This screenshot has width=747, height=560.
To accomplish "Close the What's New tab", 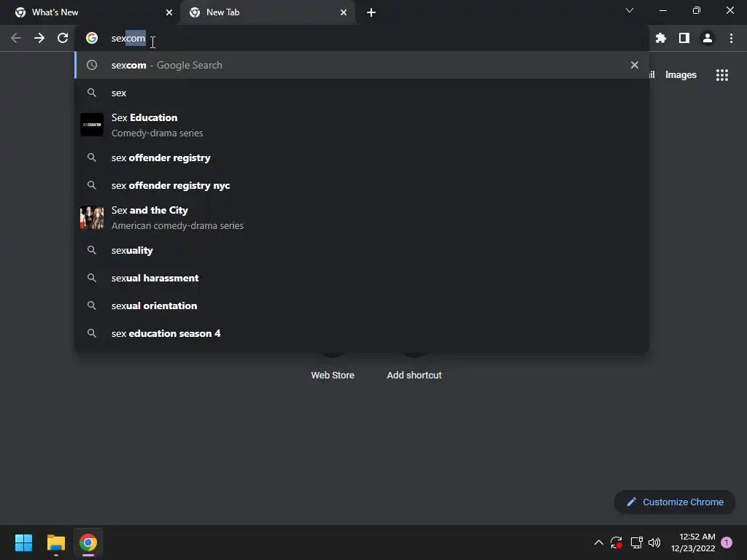I will 169,12.
